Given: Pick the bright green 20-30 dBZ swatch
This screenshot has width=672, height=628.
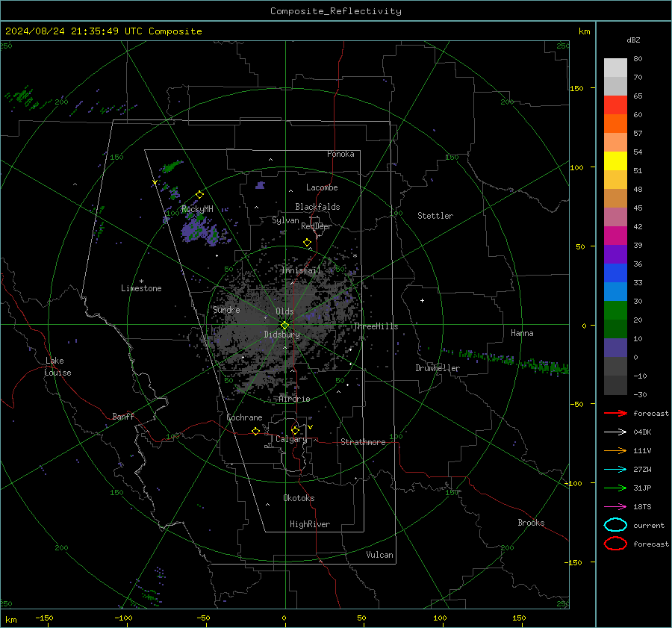Looking at the screenshot, I should point(615,311).
